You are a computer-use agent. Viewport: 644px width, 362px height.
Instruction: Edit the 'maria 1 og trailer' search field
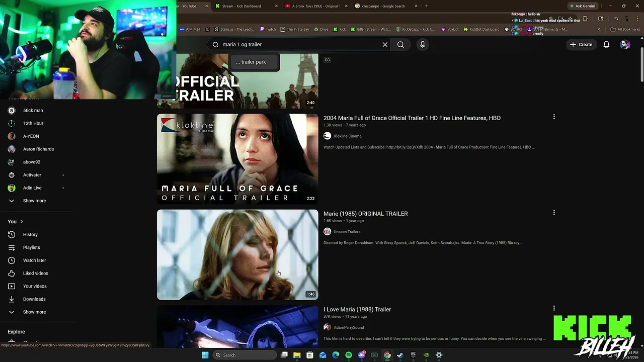[x=299, y=44]
